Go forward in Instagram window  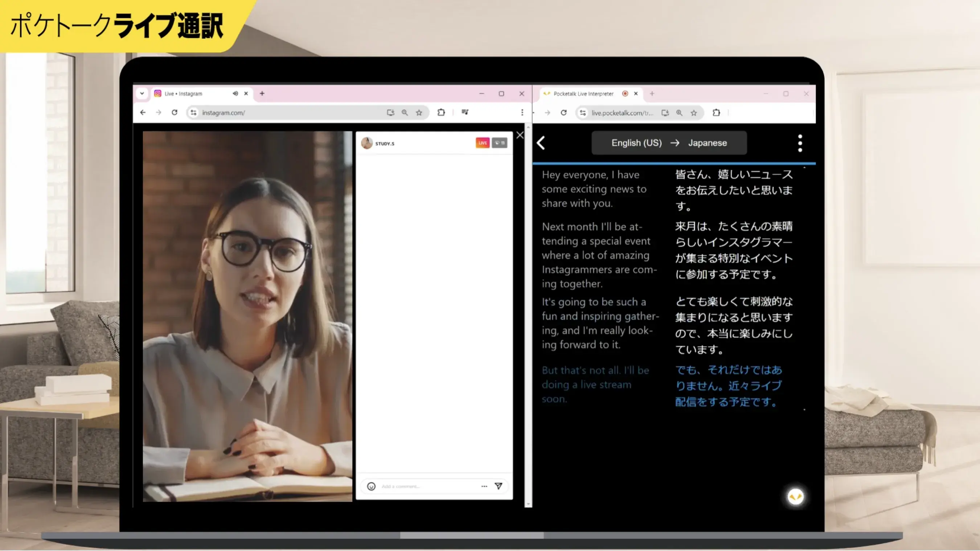click(x=158, y=112)
